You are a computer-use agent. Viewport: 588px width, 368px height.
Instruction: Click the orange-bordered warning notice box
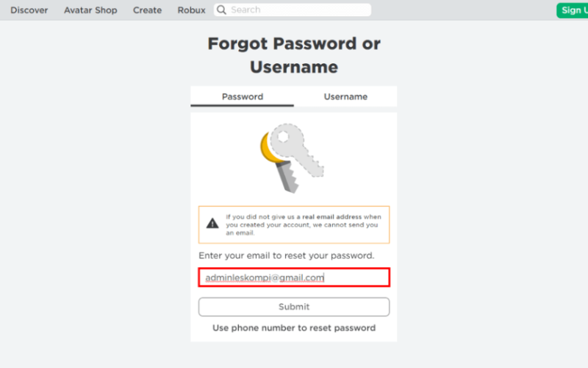(294, 224)
